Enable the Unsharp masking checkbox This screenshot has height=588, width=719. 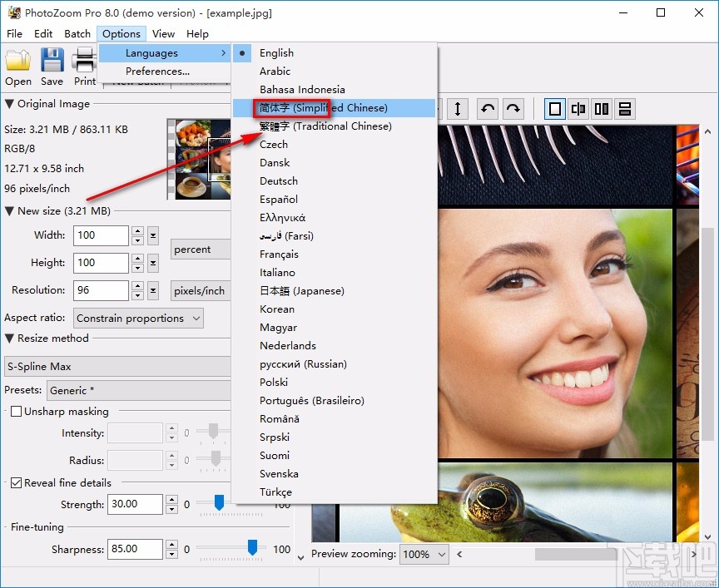click(x=16, y=412)
